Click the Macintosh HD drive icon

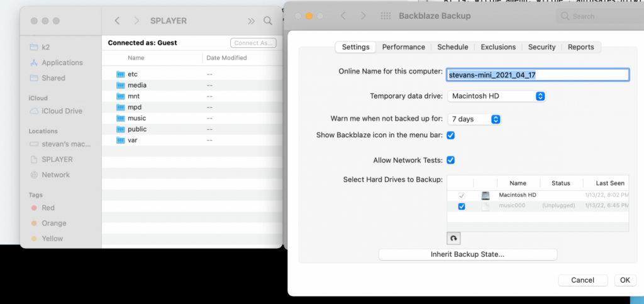coord(486,196)
